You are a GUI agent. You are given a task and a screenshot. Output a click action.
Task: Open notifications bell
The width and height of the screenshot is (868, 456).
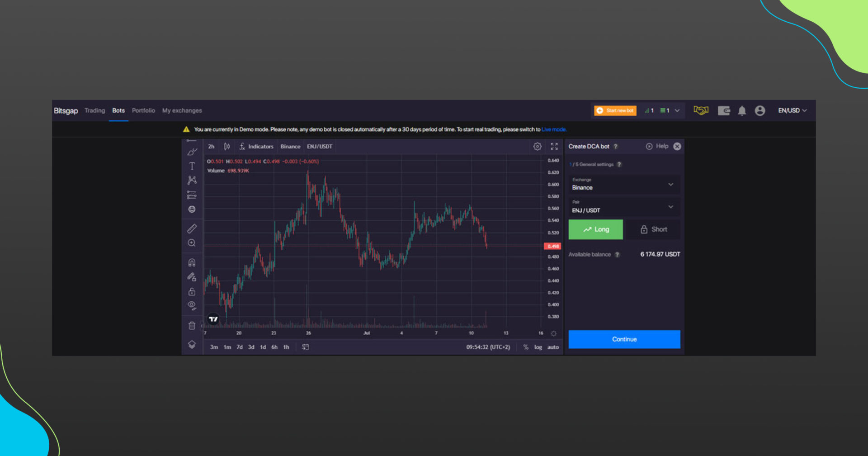click(x=742, y=111)
